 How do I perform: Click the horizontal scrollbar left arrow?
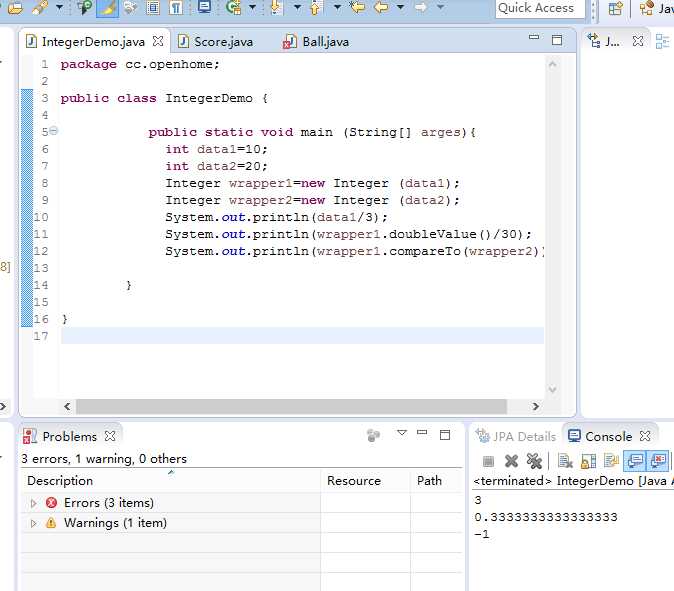tap(67, 406)
